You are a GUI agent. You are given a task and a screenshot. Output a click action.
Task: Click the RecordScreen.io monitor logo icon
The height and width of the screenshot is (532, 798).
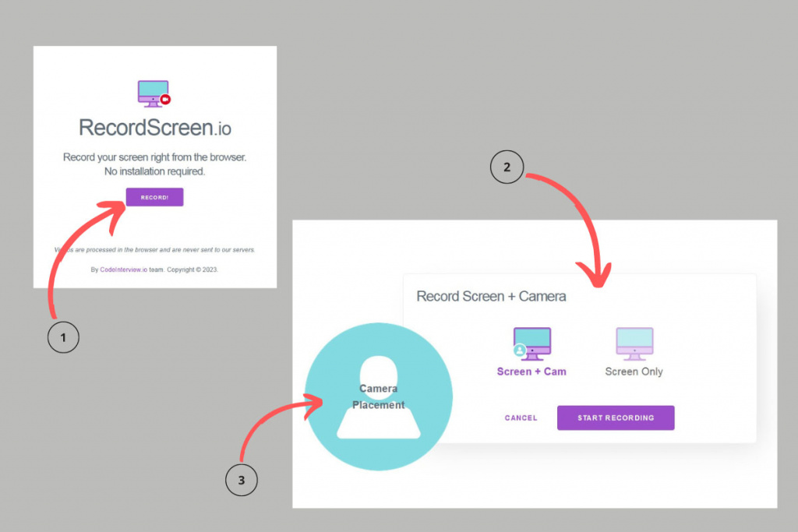pos(154,93)
